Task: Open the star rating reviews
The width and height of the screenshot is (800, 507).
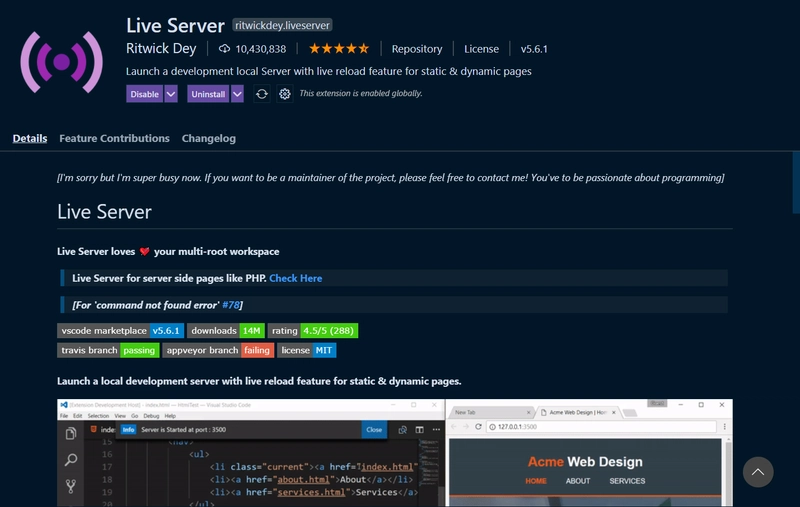Action: [x=339, y=49]
